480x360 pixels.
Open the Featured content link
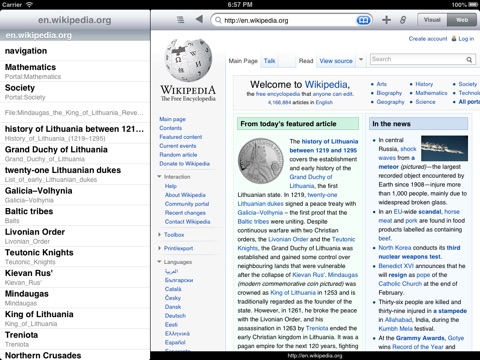(x=180, y=137)
